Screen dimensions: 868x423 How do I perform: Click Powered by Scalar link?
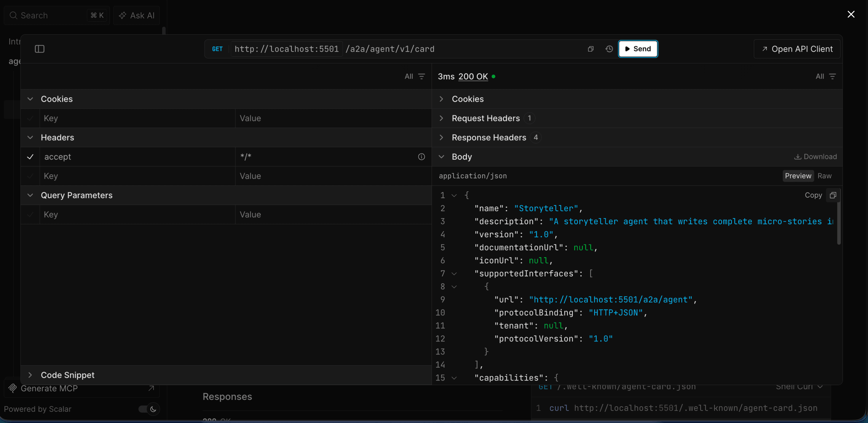coord(38,409)
